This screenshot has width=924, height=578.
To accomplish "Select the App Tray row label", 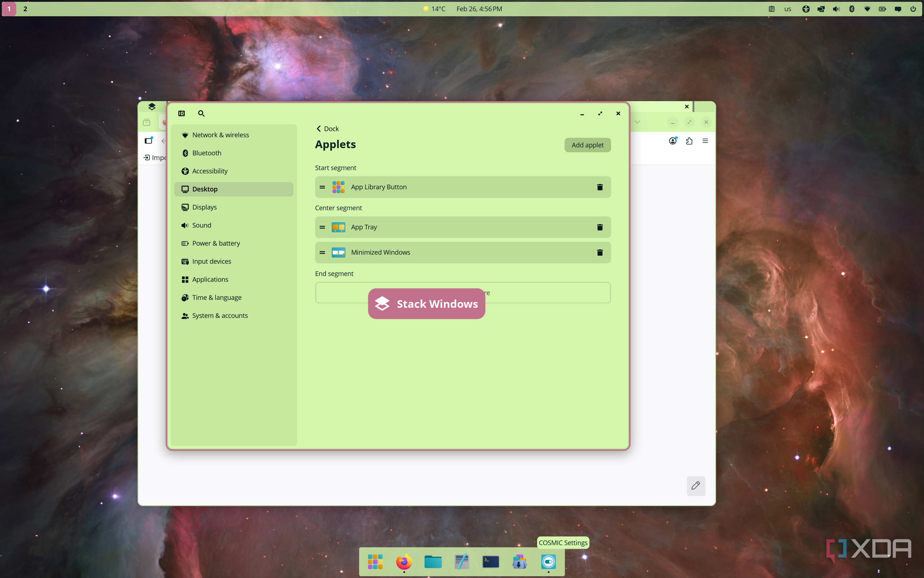I will point(364,227).
